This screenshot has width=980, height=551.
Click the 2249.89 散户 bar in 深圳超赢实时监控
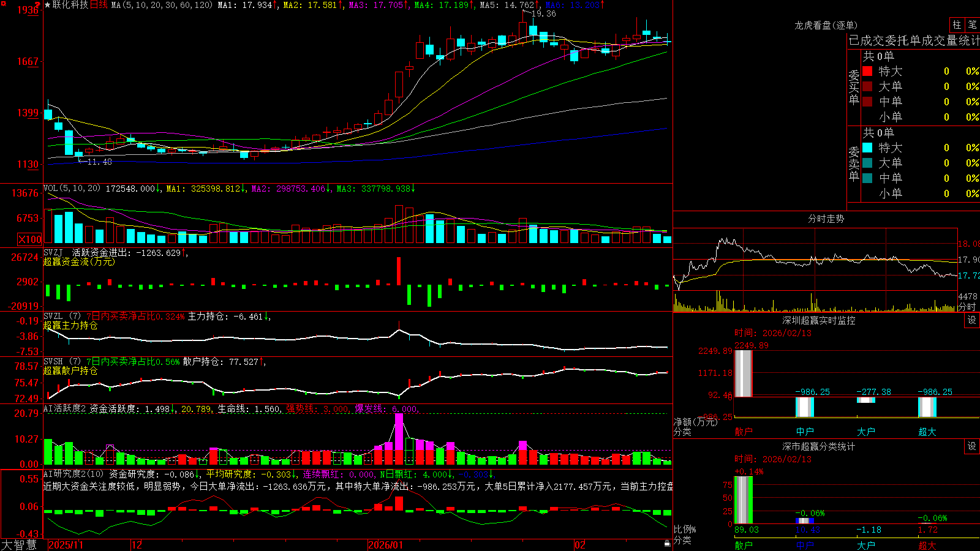click(x=744, y=373)
